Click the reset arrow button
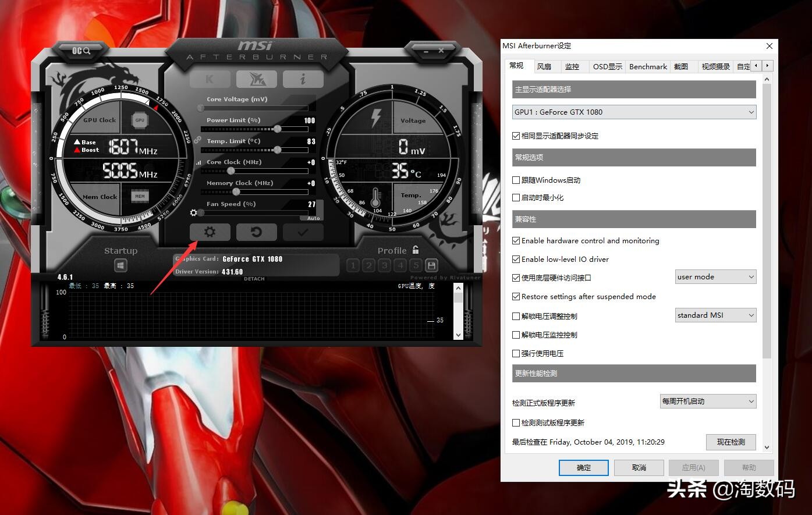812x515 pixels. [256, 232]
